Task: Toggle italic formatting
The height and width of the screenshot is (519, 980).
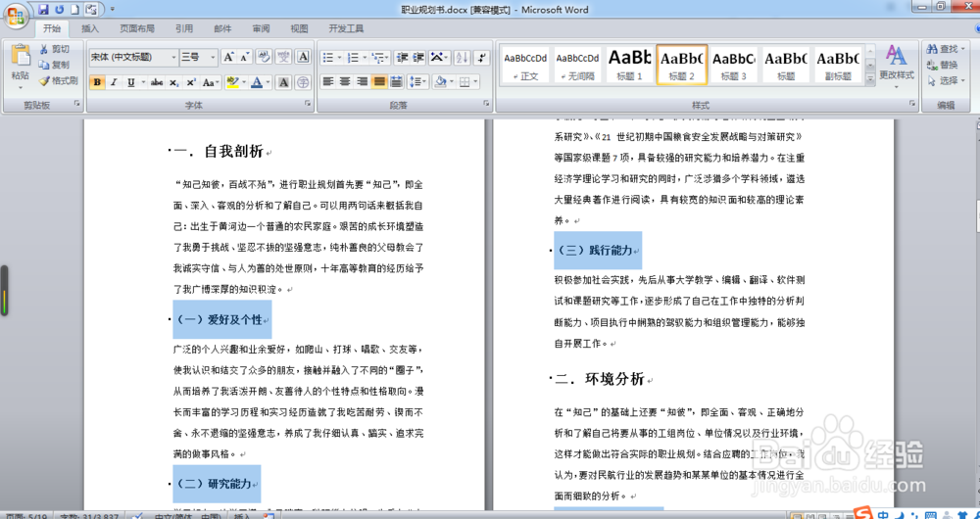Action: 114,82
